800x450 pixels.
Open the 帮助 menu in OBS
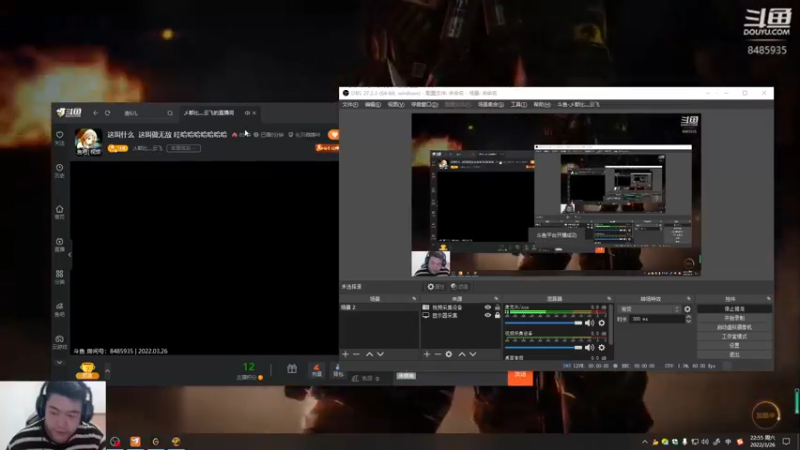tap(542, 105)
